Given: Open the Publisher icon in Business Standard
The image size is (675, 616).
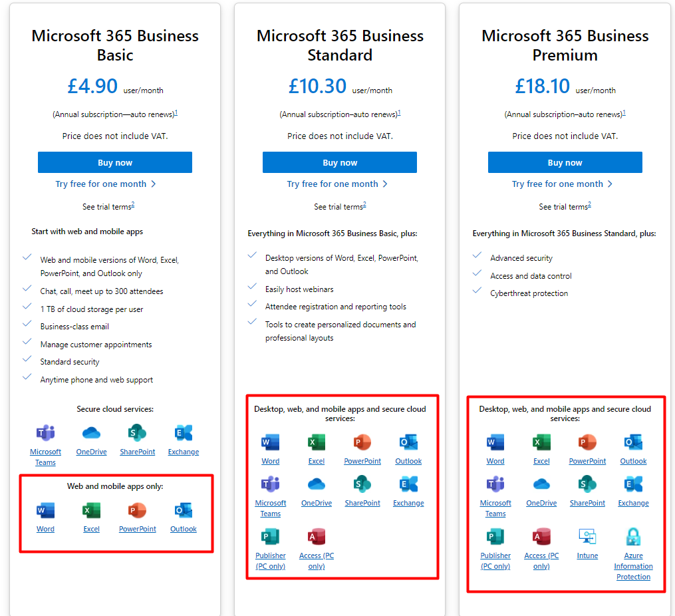Looking at the screenshot, I should pyautogui.click(x=271, y=536).
